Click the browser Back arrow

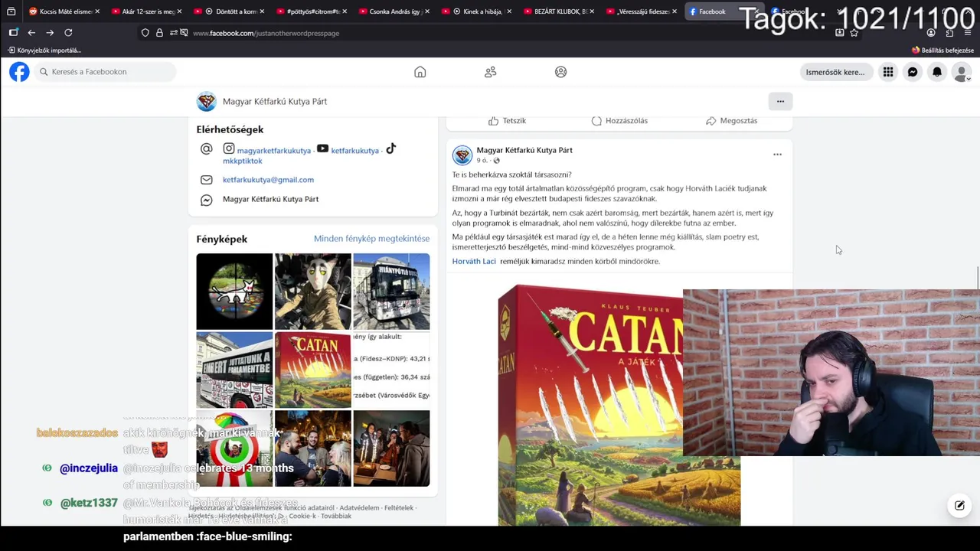[31, 33]
